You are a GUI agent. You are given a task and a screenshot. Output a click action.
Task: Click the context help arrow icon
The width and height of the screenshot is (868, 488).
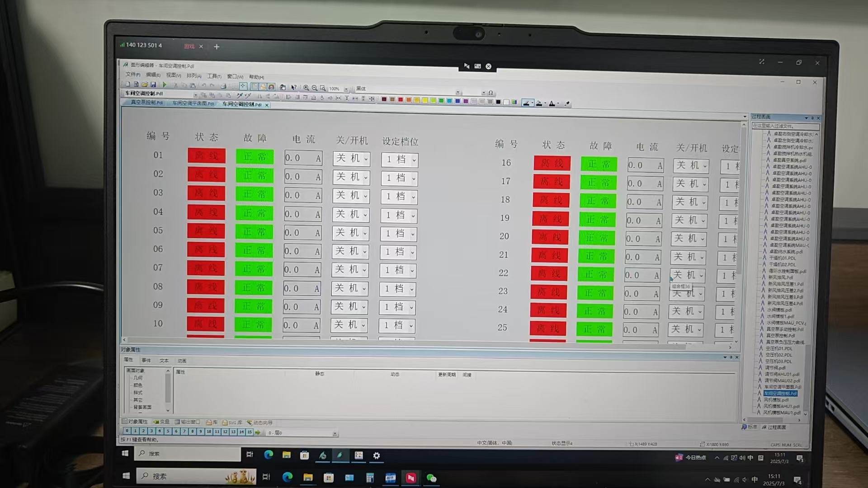(294, 88)
